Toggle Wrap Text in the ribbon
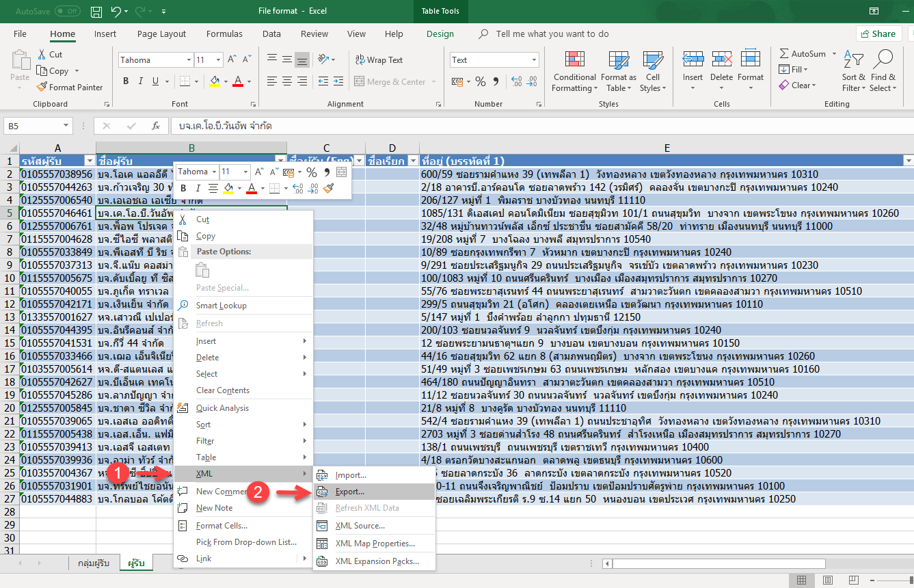Image resolution: width=914 pixels, height=588 pixels. 379,60
